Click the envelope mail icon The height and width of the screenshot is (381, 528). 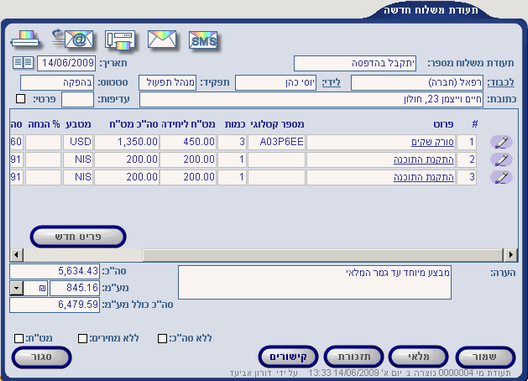tap(162, 39)
